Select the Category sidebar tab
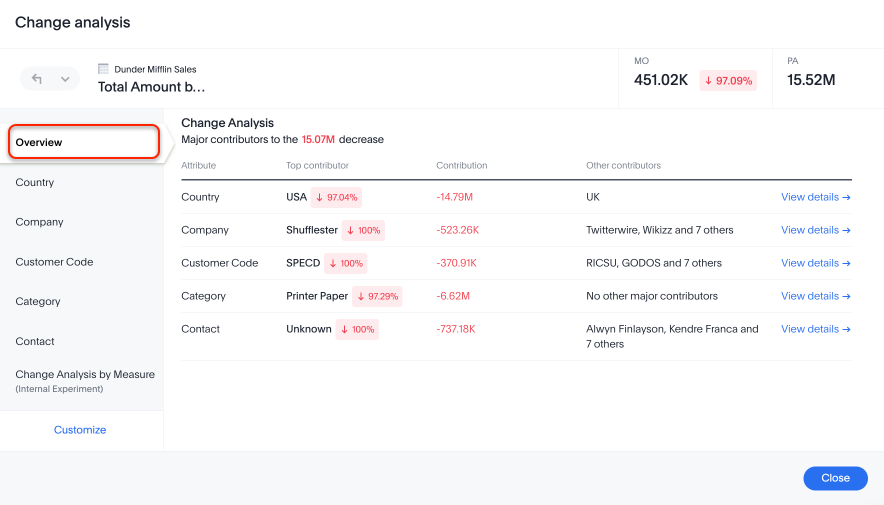This screenshot has height=505, width=884. [x=38, y=301]
